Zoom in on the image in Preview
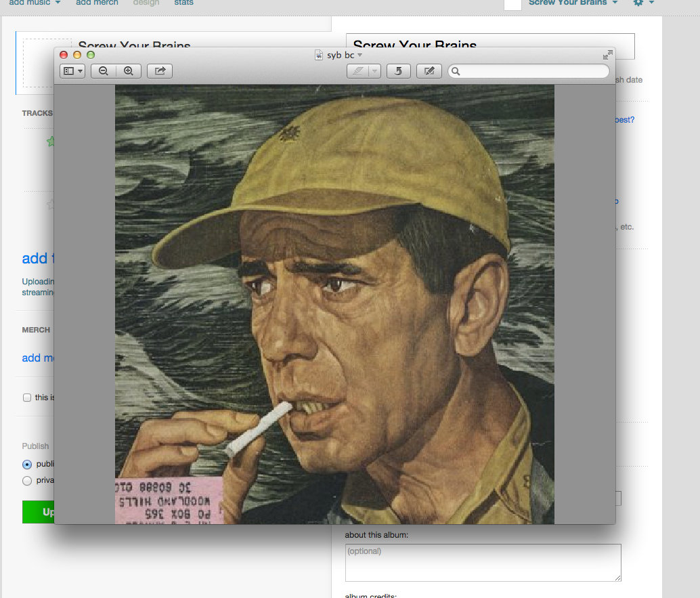Viewport: 700px width, 598px height. click(x=128, y=71)
